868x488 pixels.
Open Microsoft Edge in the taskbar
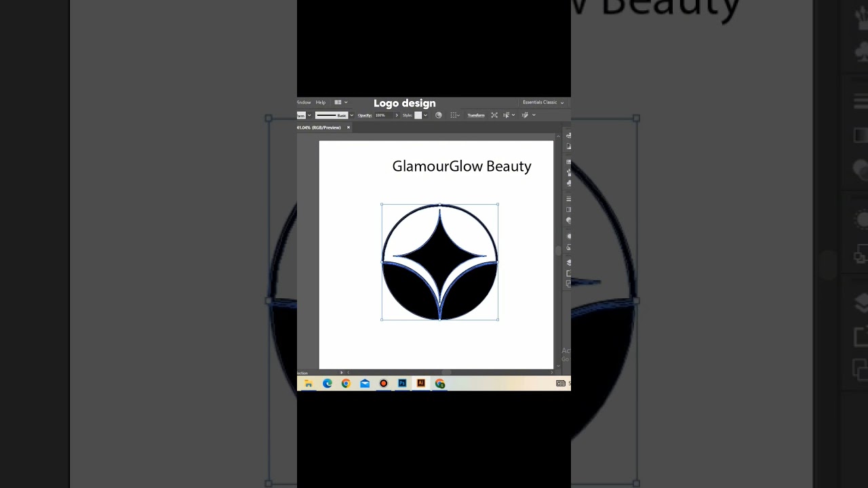click(x=328, y=384)
